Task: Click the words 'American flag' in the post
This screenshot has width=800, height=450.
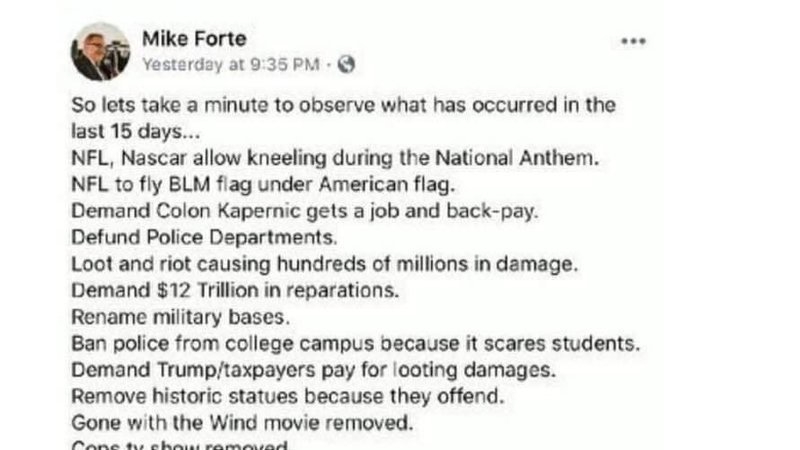Action: [386, 185]
